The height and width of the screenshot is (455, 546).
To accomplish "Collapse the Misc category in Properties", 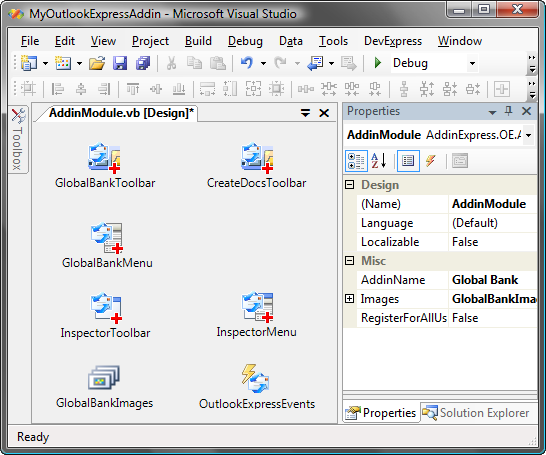I will click(x=349, y=260).
